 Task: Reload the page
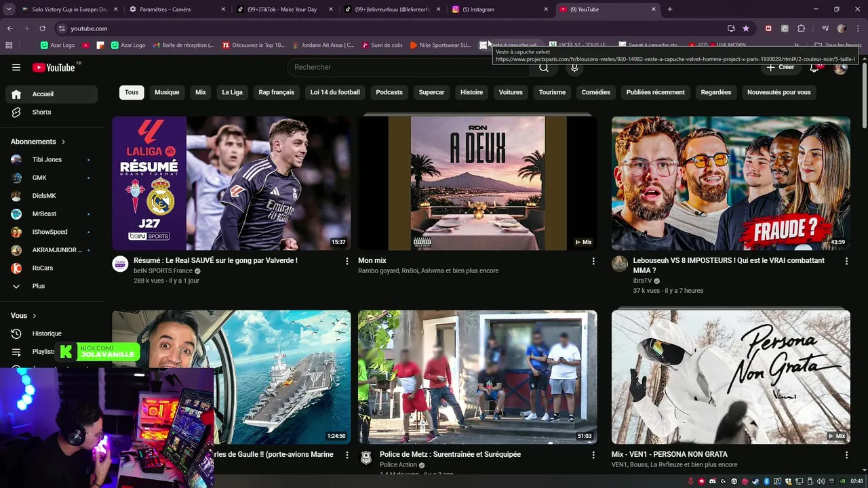42,28
